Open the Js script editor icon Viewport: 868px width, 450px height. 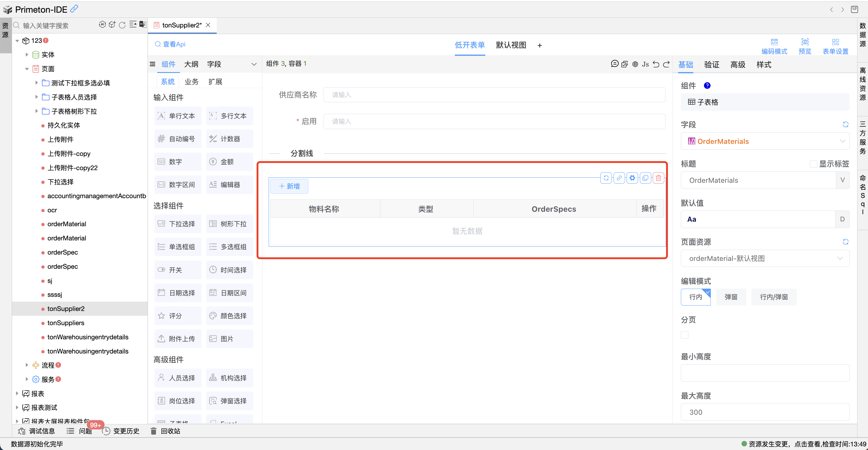645,64
